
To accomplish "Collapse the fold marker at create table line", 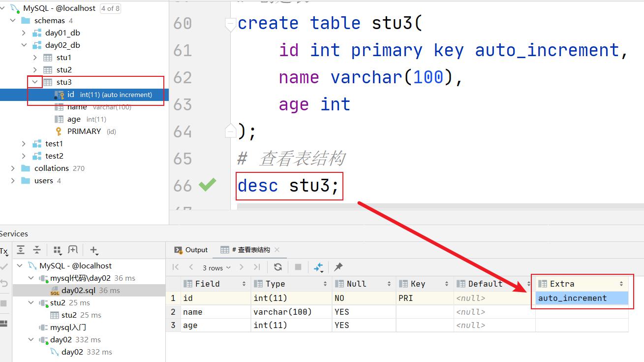I will point(230,24).
